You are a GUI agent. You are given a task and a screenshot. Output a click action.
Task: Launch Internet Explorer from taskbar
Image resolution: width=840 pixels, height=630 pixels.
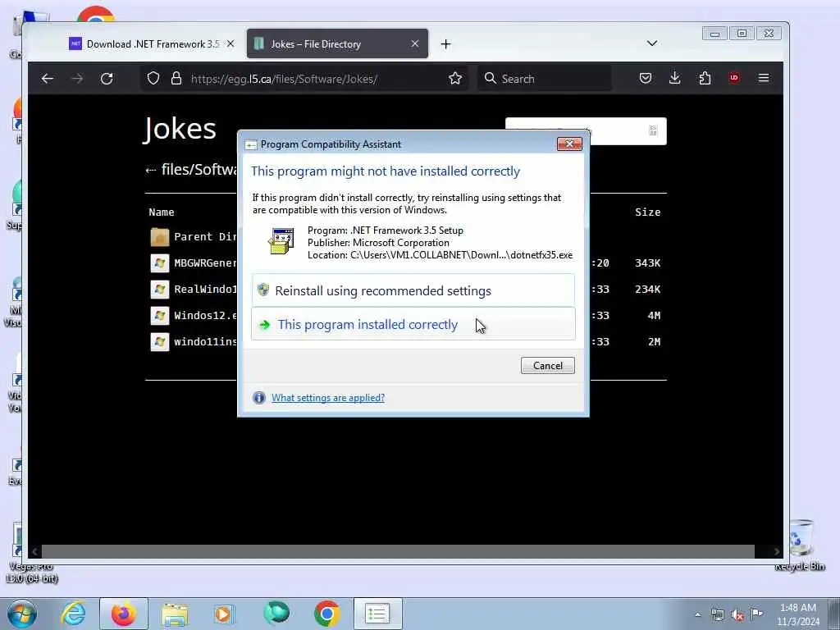tap(73, 614)
